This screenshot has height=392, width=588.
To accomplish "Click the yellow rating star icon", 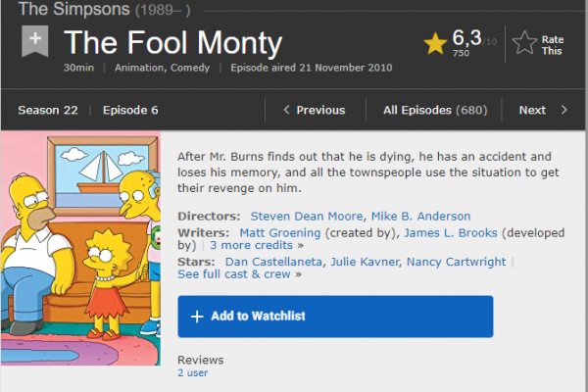I will 435,43.
